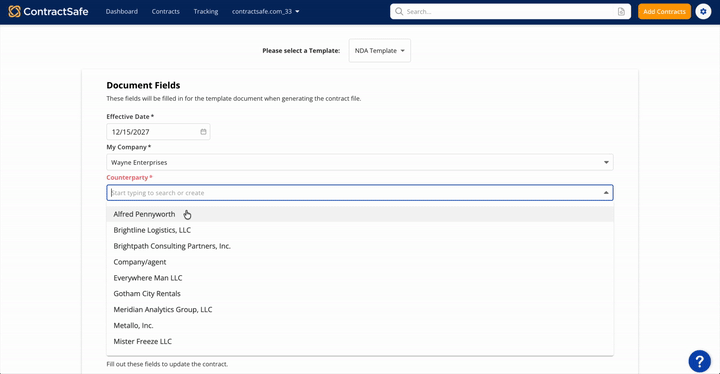Screen dimensions: 720x374
Task: Open the Dashboard page
Action: click(x=122, y=11)
